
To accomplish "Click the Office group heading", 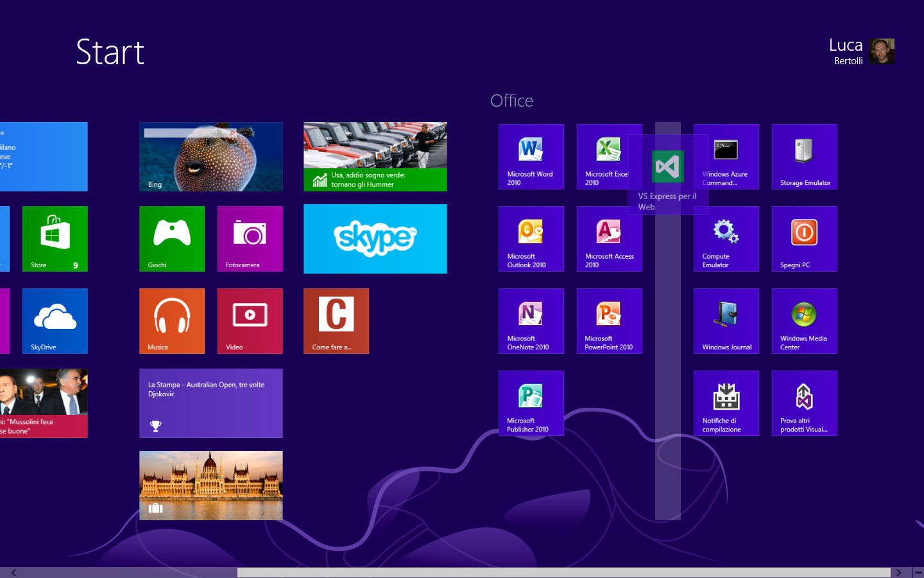I will [512, 101].
